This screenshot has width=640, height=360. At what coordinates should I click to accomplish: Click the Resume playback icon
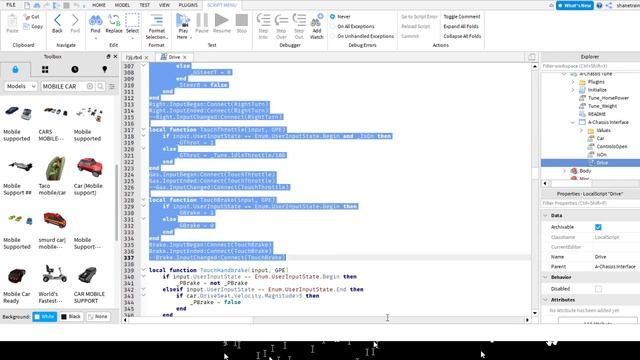222,20
